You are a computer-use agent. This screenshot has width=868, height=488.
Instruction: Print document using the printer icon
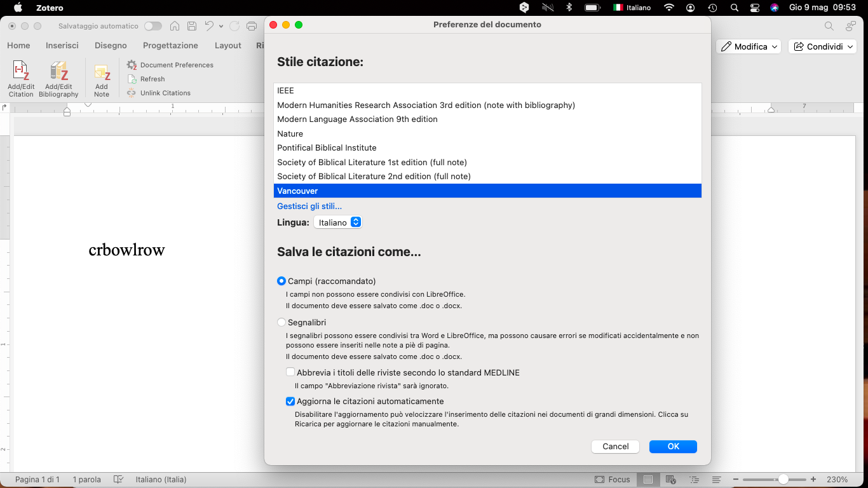point(252,26)
